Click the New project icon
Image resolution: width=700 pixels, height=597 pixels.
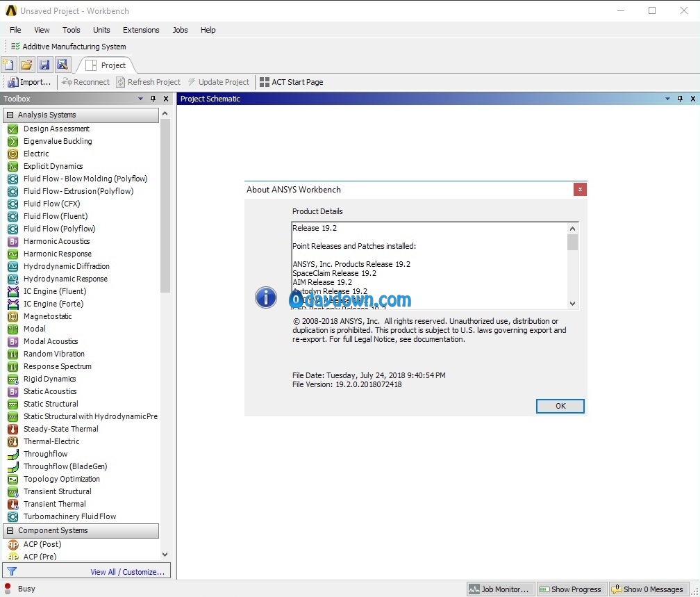point(8,65)
